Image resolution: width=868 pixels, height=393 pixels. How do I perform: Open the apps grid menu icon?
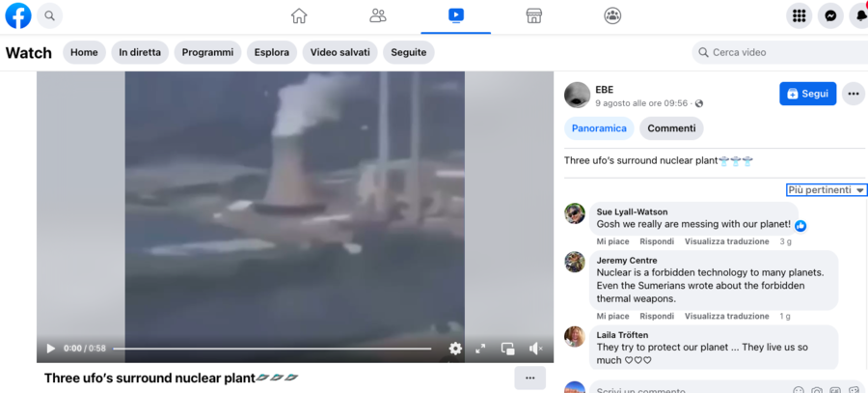pyautogui.click(x=799, y=16)
